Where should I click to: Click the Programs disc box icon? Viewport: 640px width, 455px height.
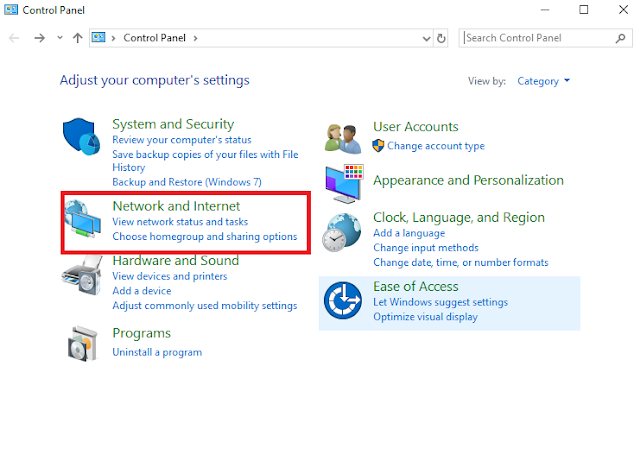(83, 344)
